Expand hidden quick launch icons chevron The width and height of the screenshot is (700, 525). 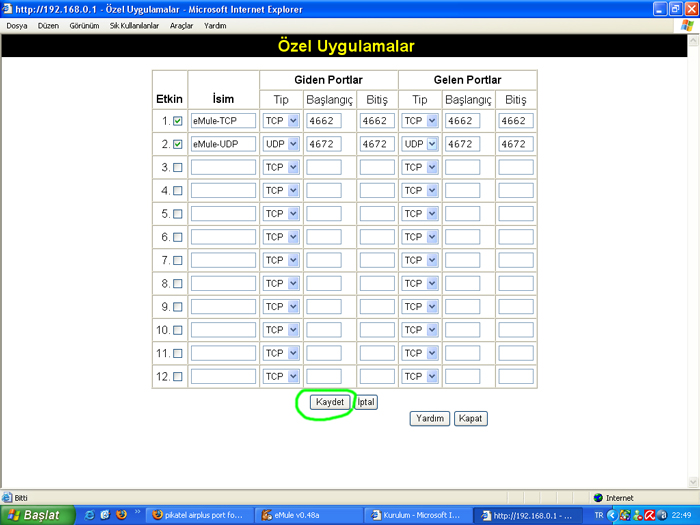coord(137,512)
